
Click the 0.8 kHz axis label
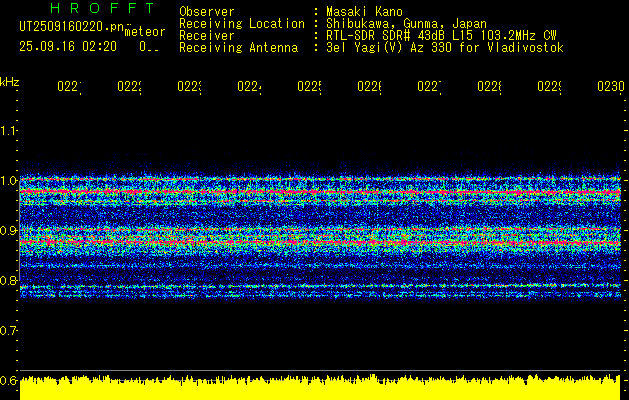coord(8,280)
